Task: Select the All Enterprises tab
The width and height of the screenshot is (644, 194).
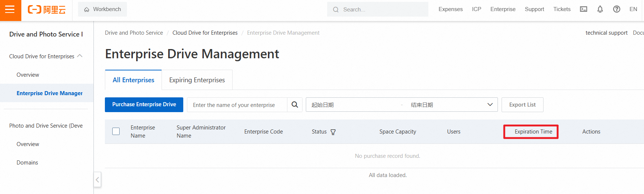Action: [x=134, y=80]
